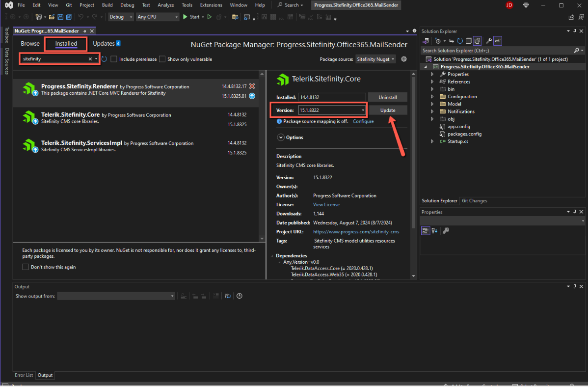588x387 pixels.
Task: Open the Package source Sitefinity Nuget dropdown
Action: coord(375,59)
